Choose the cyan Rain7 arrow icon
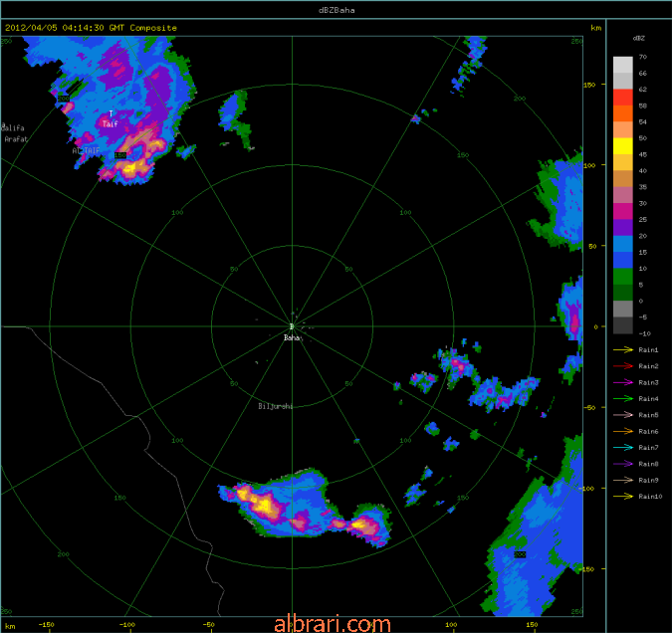Screen dimensions: 672x633 coord(623,448)
